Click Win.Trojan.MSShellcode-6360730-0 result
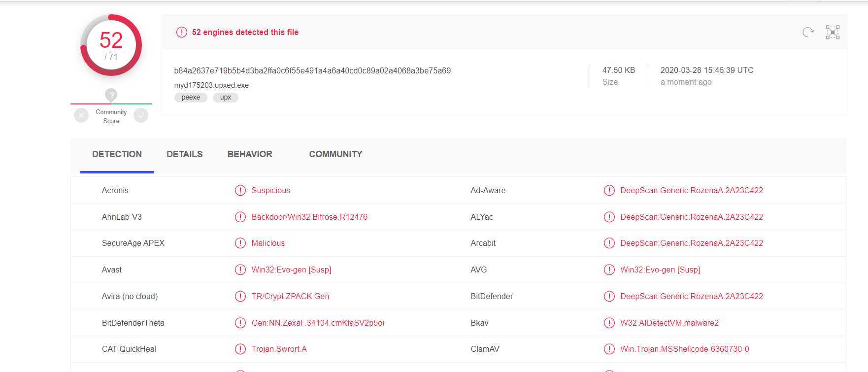 pyautogui.click(x=685, y=349)
